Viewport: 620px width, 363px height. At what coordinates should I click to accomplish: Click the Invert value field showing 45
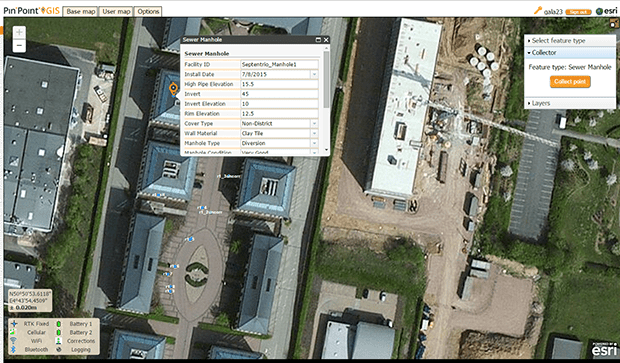[279, 94]
